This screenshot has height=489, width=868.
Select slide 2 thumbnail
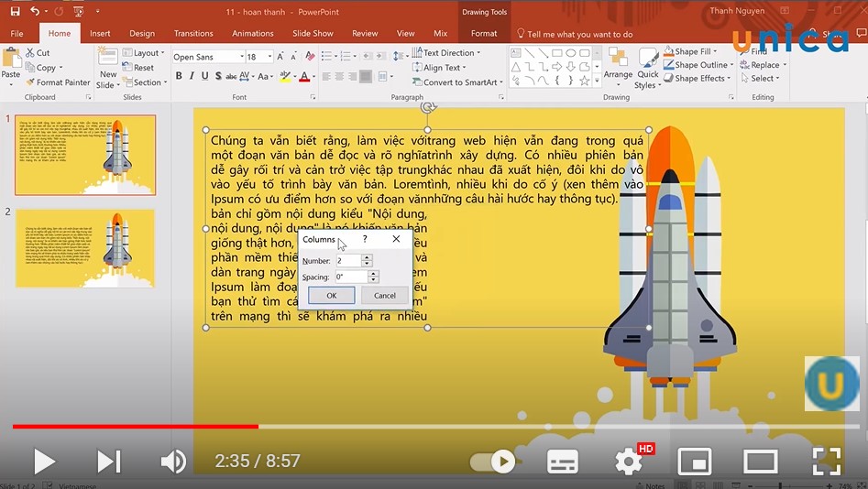coord(85,248)
